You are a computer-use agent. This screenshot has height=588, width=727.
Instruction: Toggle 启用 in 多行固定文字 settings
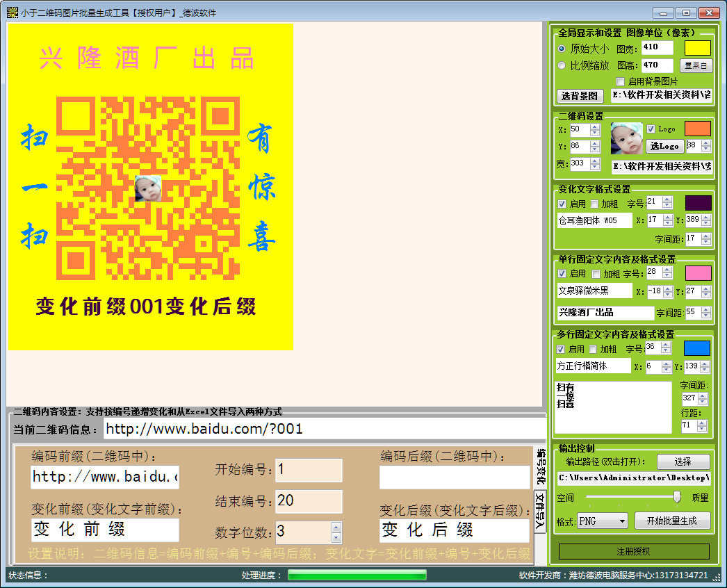(560, 349)
